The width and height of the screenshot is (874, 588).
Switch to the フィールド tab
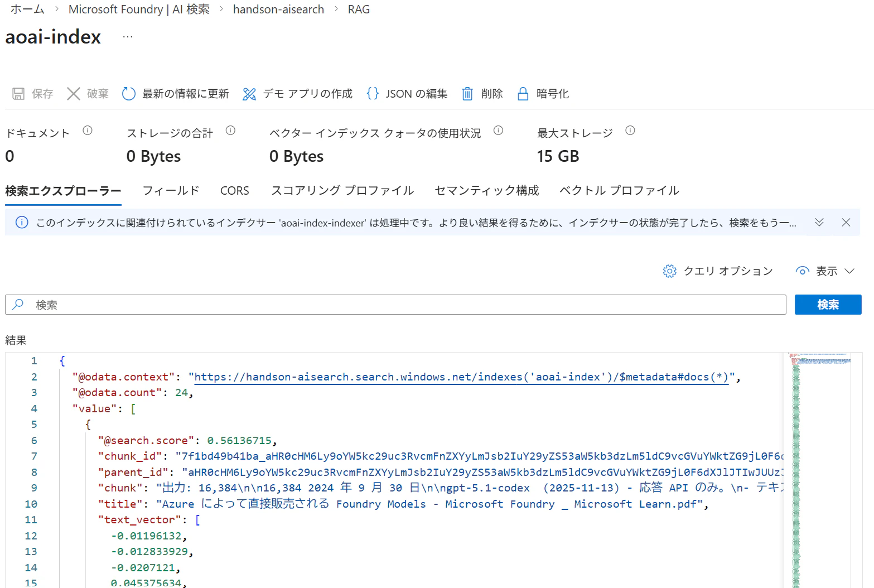171,191
